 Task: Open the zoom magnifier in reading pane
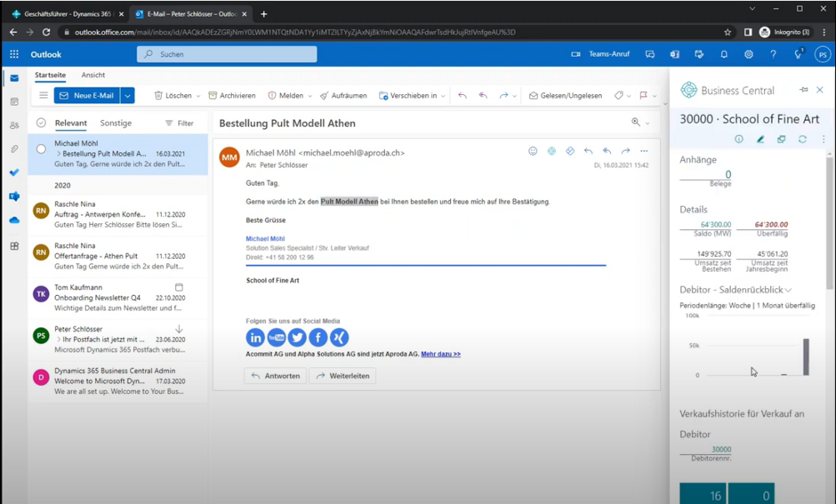pos(636,122)
